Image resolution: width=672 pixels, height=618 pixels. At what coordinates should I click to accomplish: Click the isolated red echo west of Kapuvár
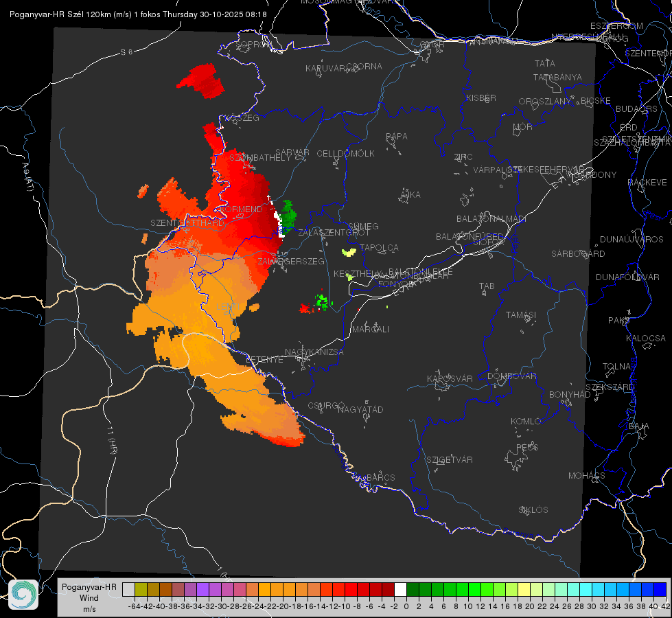201,81
